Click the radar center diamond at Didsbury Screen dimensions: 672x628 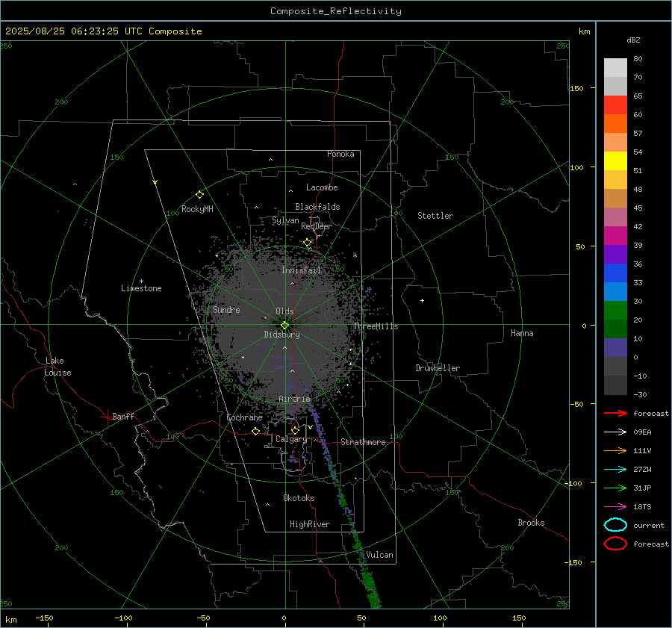click(x=285, y=325)
